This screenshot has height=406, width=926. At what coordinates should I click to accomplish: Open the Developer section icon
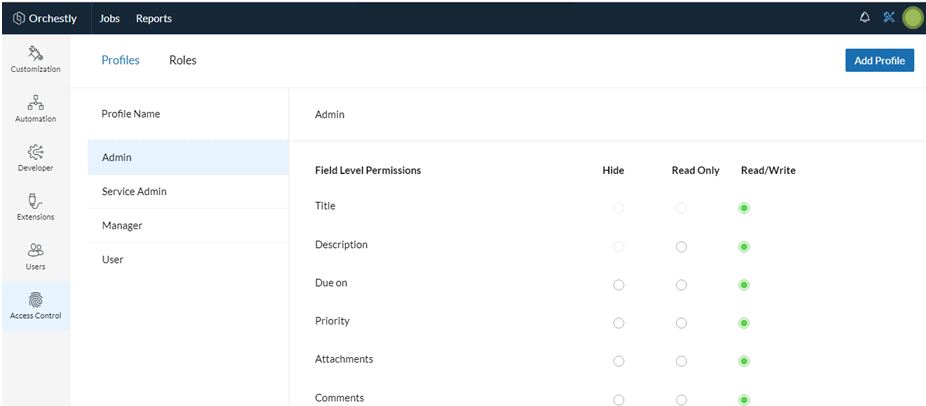pyautogui.click(x=35, y=152)
